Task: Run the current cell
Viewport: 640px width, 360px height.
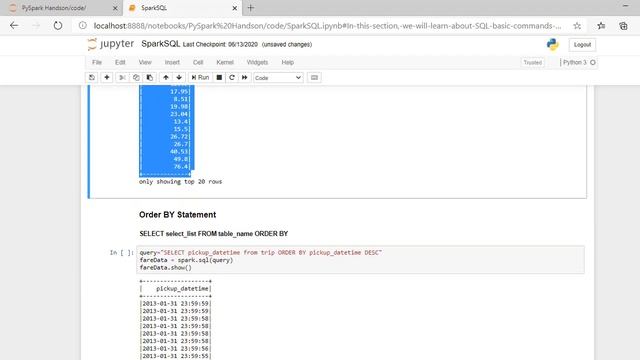Action: (200, 78)
